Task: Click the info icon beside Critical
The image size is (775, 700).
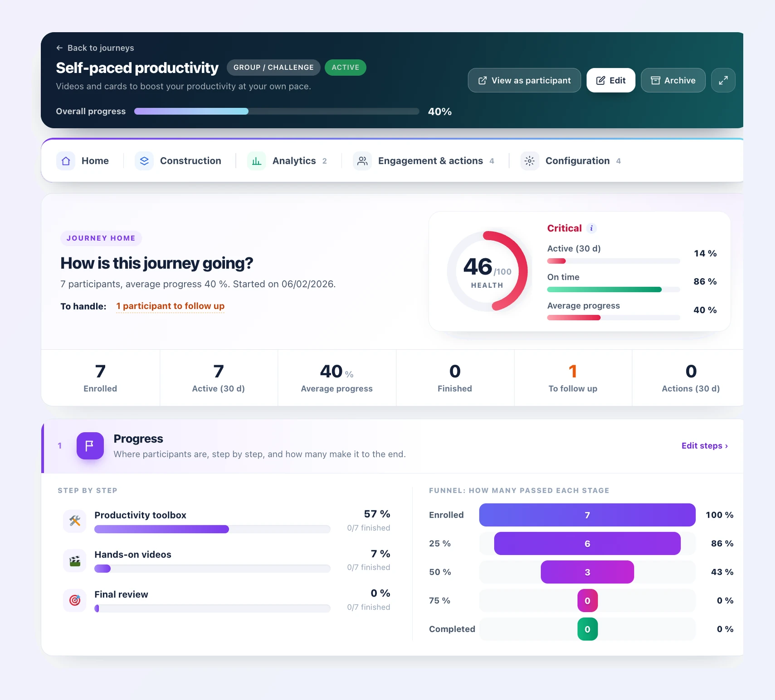Action: click(591, 228)
